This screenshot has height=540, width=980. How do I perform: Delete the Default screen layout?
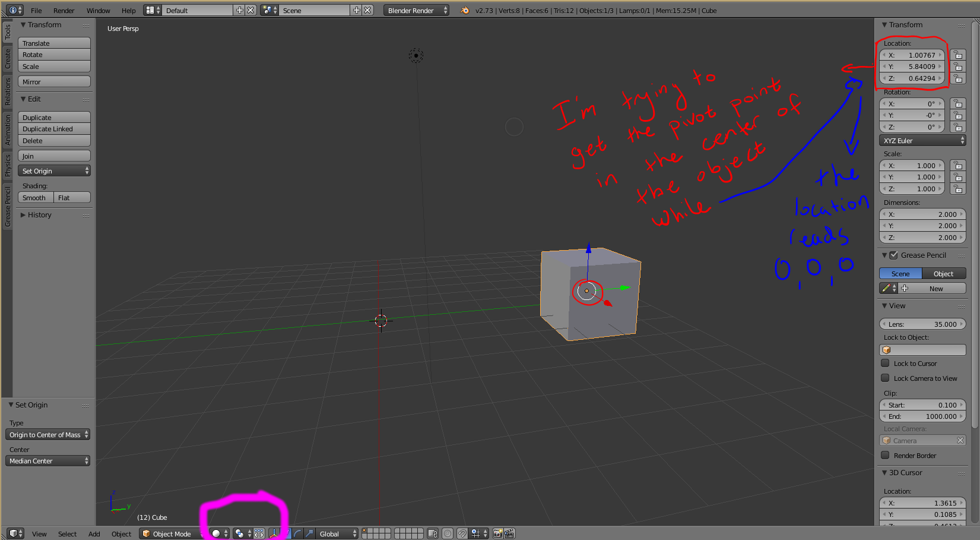(250, 10)
